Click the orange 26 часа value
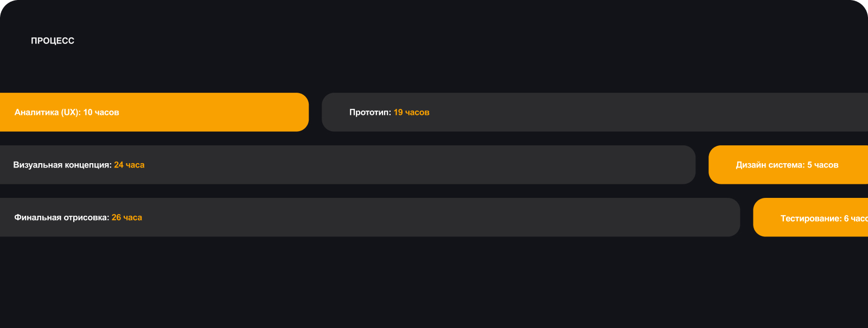Screen dimensions: 868x328 coord(127,217)
